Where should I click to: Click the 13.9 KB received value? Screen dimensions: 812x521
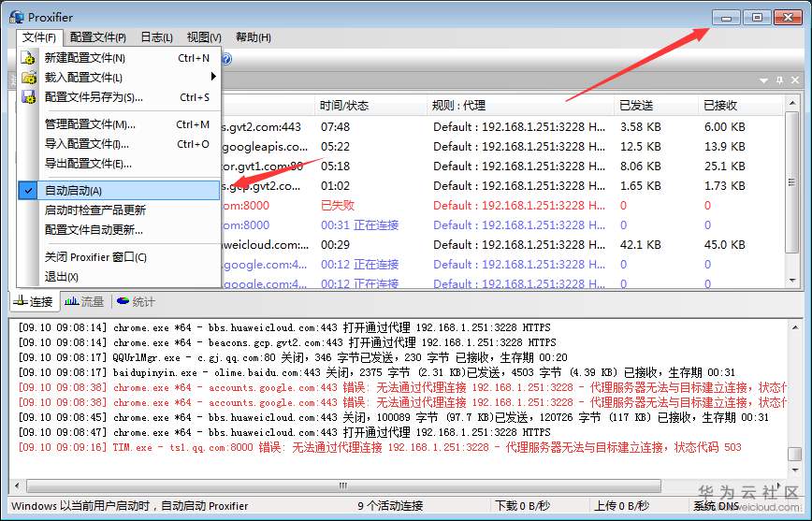pos(724,147)
